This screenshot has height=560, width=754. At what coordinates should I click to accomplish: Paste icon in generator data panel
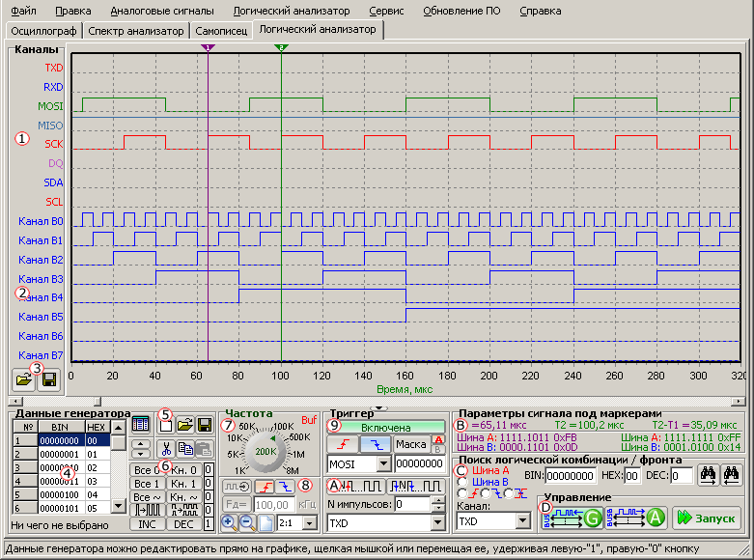[205, 449]
